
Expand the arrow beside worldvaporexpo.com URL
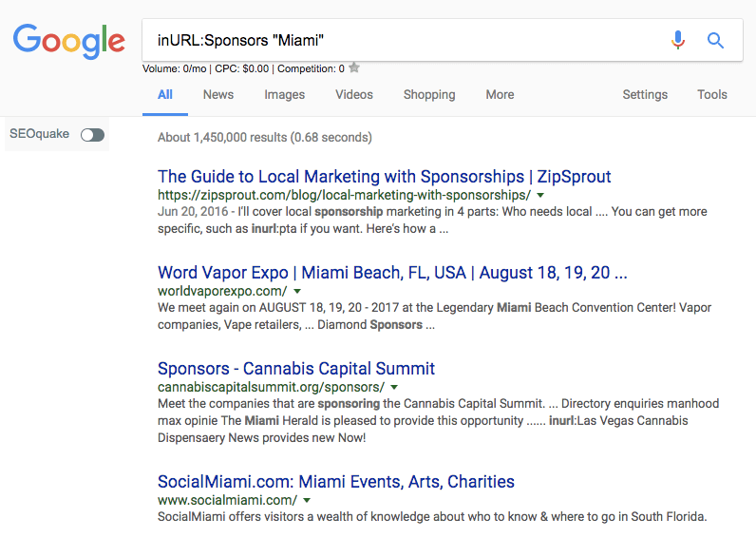point(297,292)
